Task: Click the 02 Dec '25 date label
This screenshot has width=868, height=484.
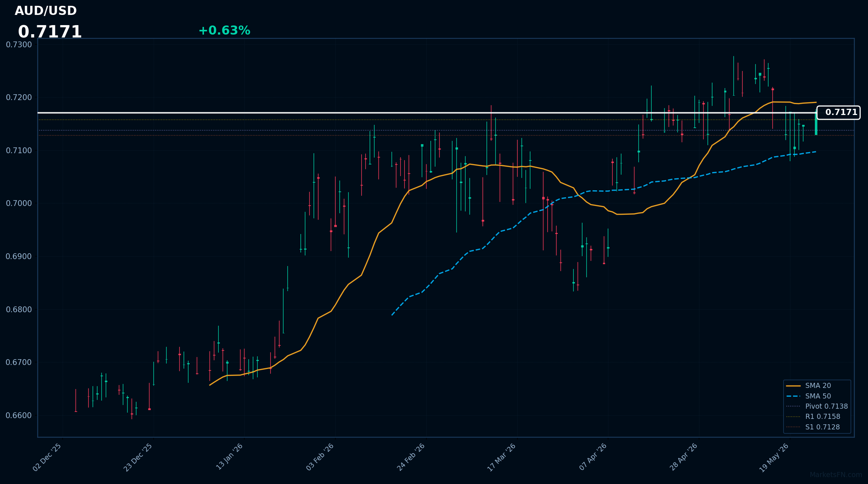Action: pyautogui.click(x=47, y=457)
